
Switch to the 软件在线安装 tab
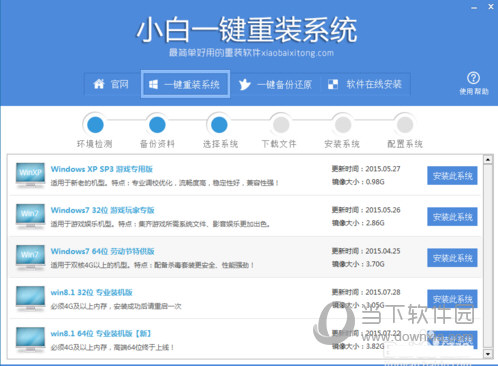click(x=365, y=84)
